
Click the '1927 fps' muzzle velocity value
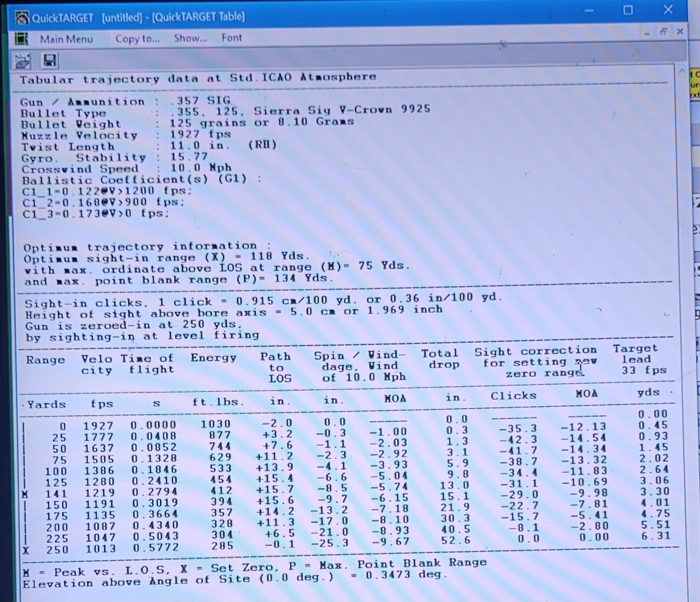point(201,134)
